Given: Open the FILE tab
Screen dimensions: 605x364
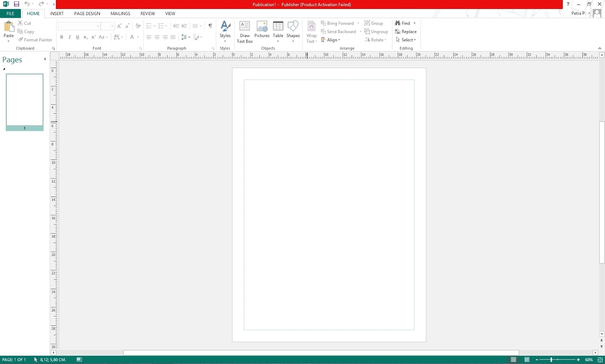Looking at the screenshot, I should click(10, 13).
